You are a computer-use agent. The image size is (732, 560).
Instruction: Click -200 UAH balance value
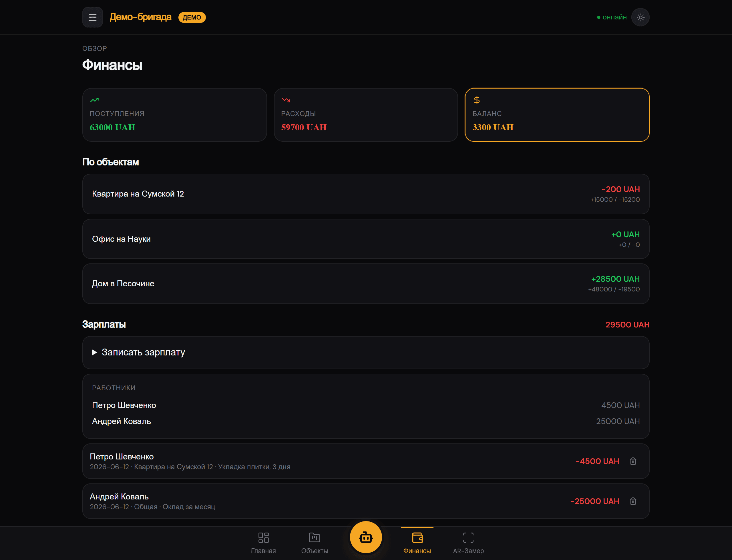[620, 189]
